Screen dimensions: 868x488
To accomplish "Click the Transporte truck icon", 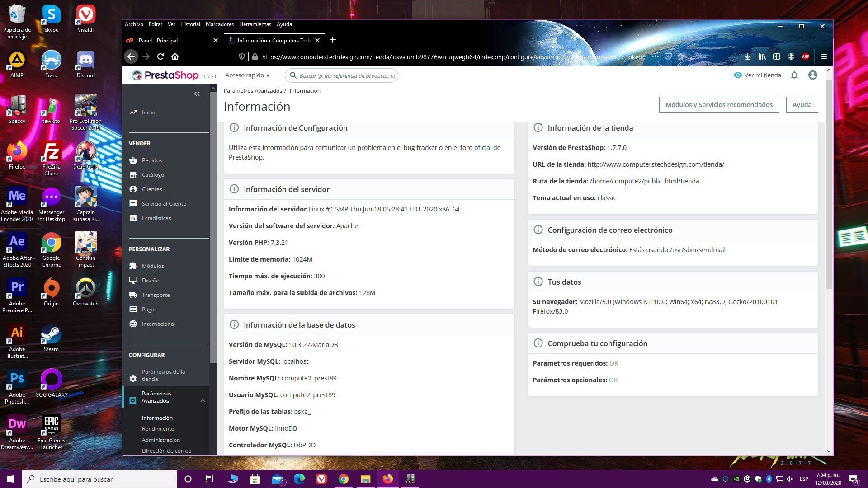I will [133, 295].
